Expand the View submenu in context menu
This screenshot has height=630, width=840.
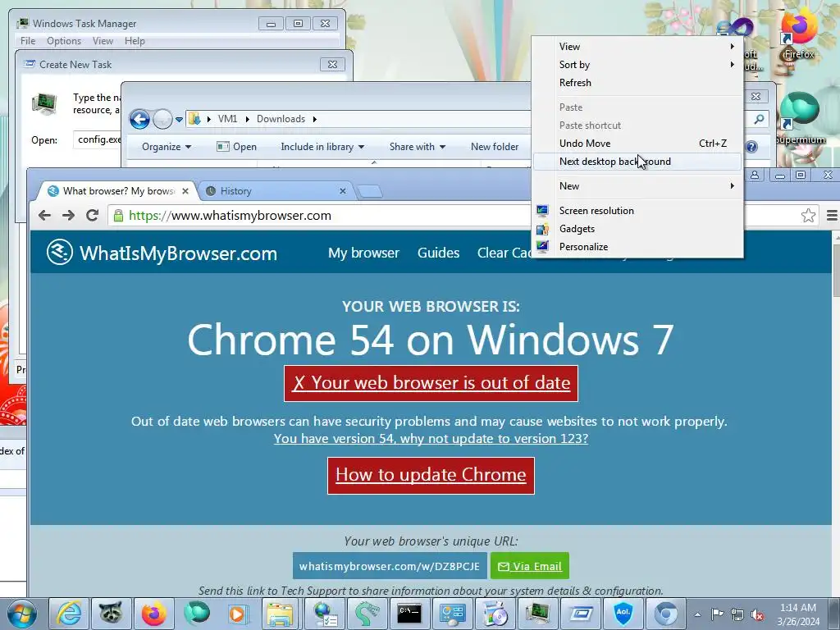pyautogui.click(x=637, y=47)
